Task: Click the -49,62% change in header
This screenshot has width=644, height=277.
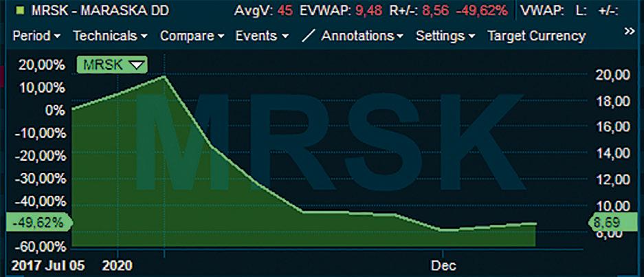Action: [x=481, y=10]
